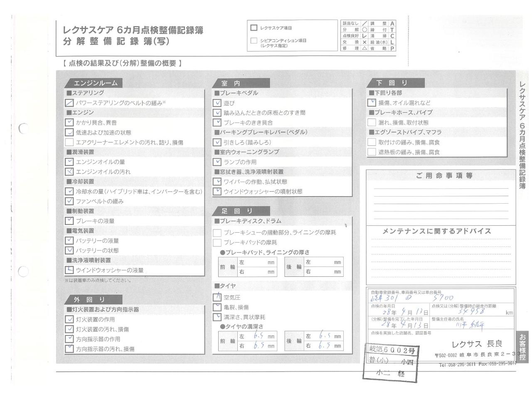This screenshot has height=399, width=532.
Task: Check the ブレーキのきき具合 box
Action: click(x=217, y=123)
